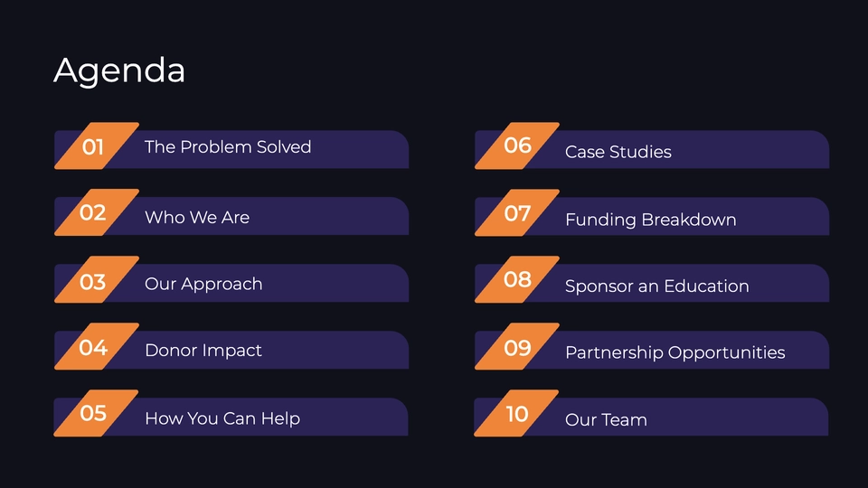This screenshot has width=868, height=488.
Task: Click the orange 04 number badge
Action: [97, 346]
